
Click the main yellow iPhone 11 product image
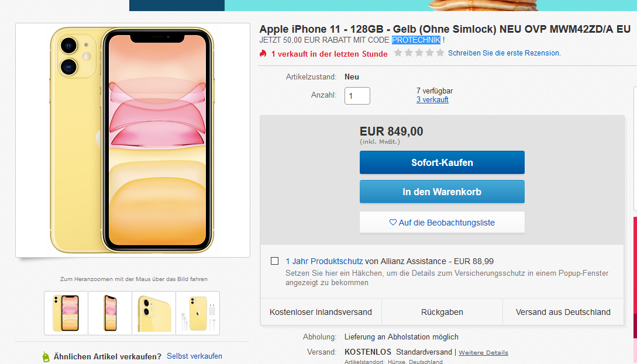coord(133,140)
